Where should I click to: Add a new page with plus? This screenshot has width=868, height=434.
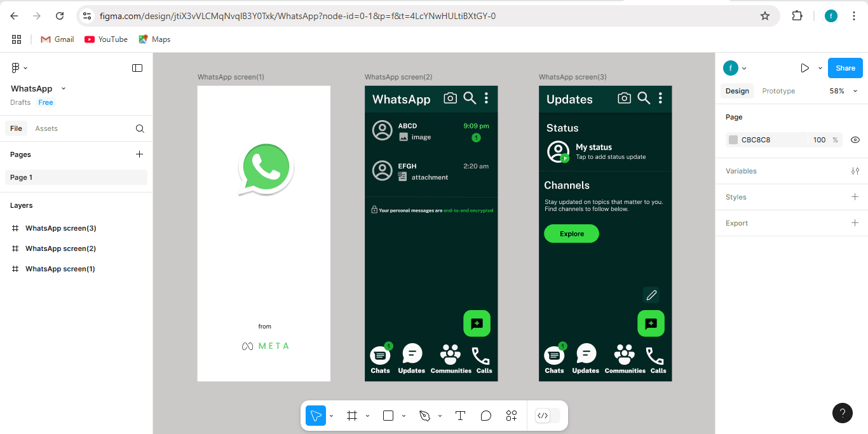[140, 154]
